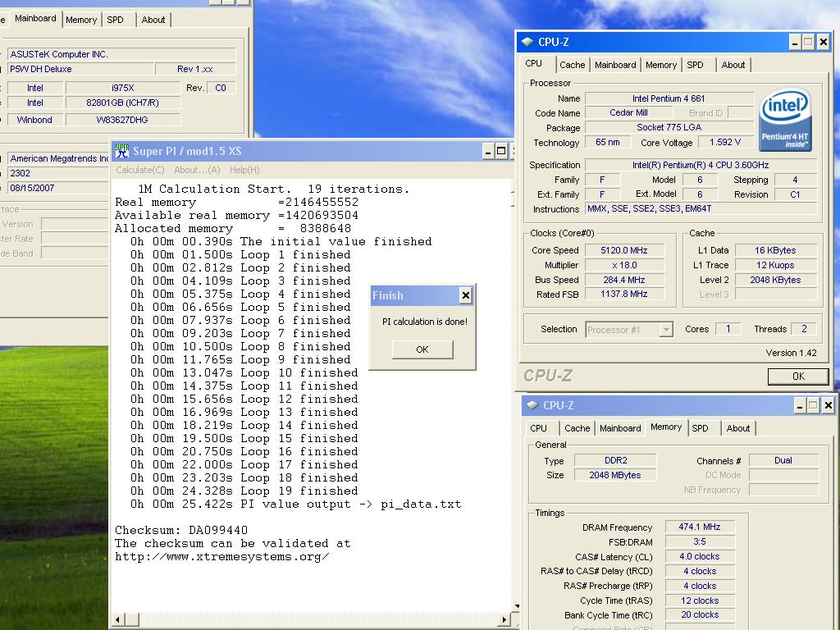Close the upper CPU-Z window
This screenshot has height=630, width=840.
click(824, 43)
